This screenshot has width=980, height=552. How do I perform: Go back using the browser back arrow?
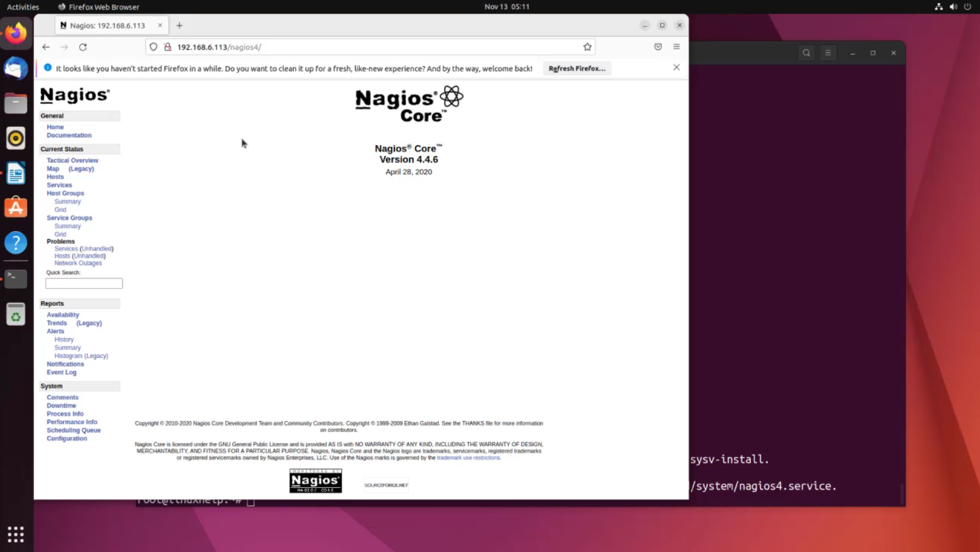pyautogui.click(x=46, y=47)
